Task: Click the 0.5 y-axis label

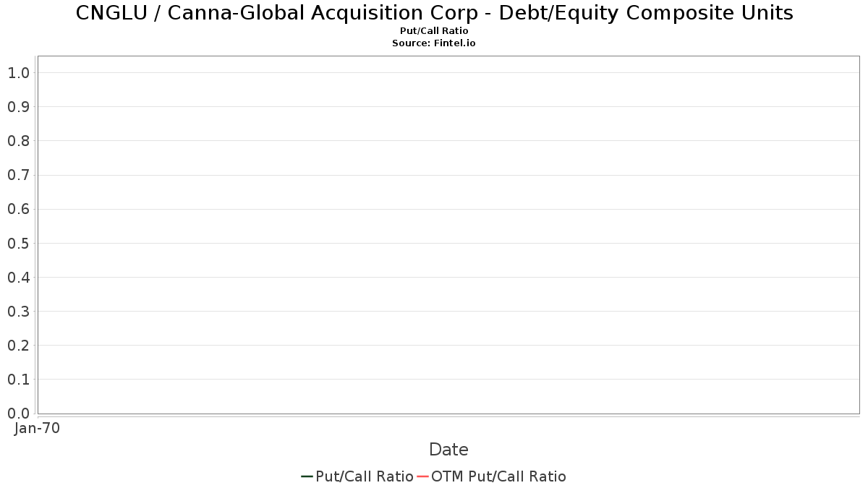Action: [x=18, y=243]
